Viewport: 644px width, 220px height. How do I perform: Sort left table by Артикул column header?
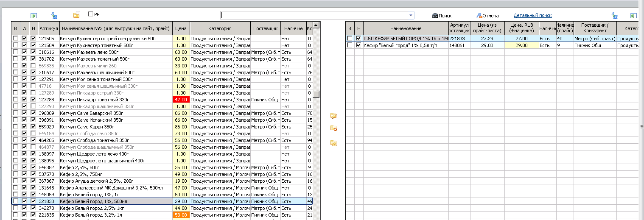(x=48, y=28)
